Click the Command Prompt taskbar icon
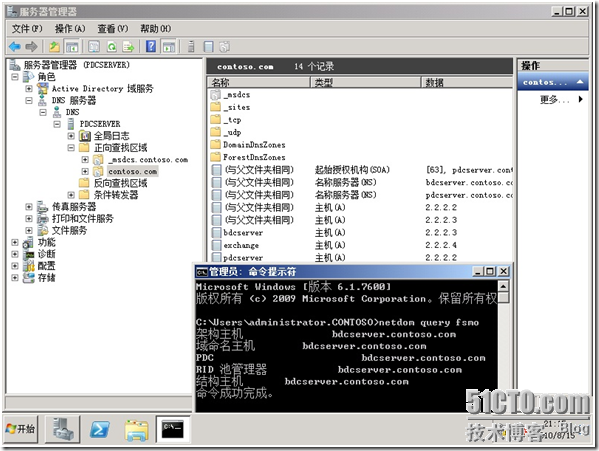The height and width of the screenshot is (451, 599). click(x=173, y=429)
